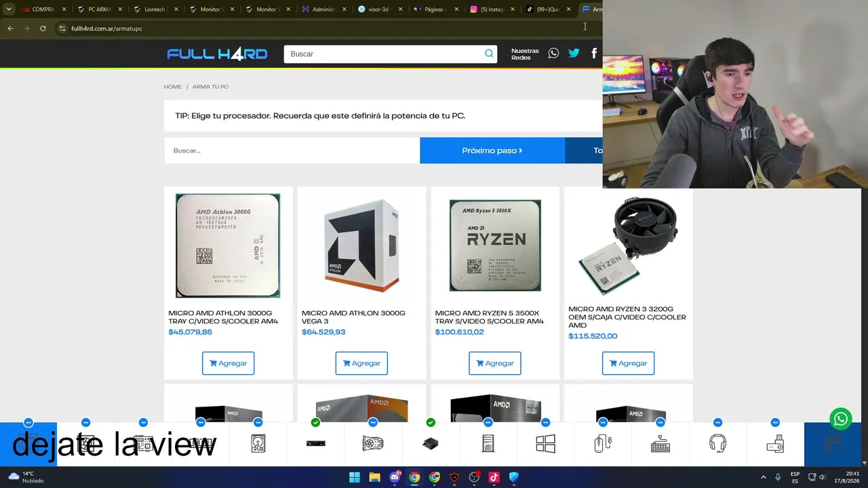Select the router category icon
868x488 pixels.
pyautogui.click(x=775, y=443)
